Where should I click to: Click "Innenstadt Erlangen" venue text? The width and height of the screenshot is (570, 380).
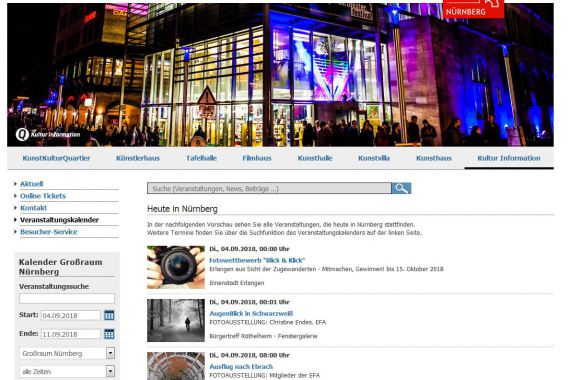[x=237, y=283]
